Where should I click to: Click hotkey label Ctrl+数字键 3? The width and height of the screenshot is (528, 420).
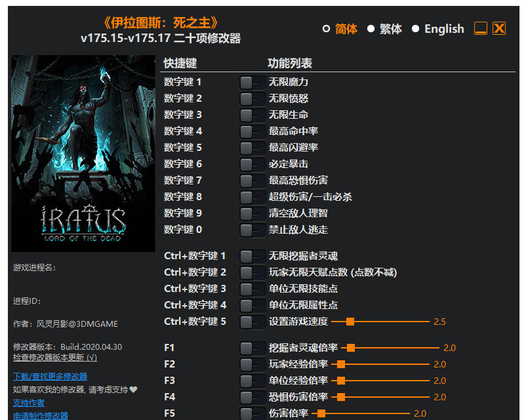195,289
